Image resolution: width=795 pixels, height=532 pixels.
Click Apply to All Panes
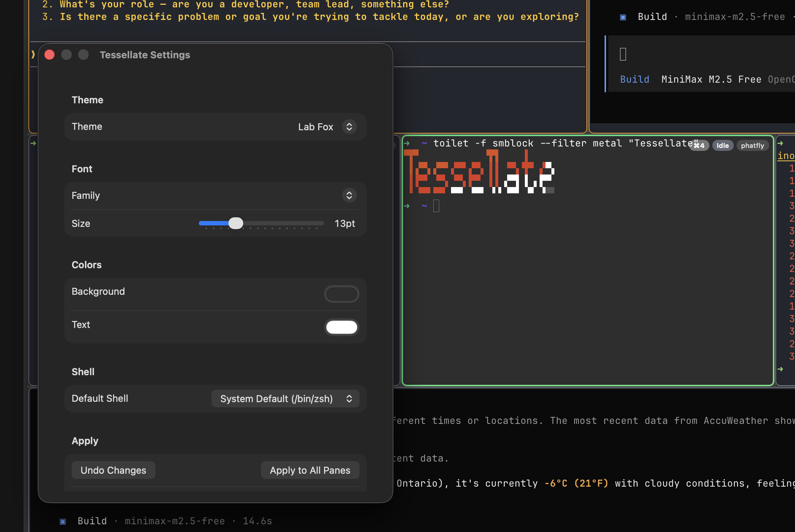[x=310, y=470]
